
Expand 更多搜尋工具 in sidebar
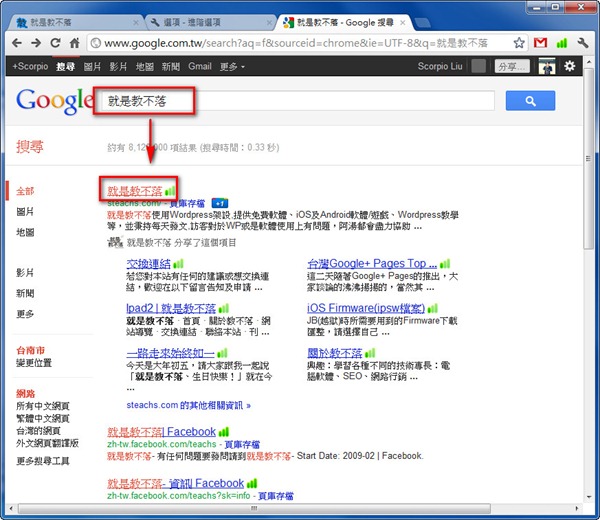point(43,461)
